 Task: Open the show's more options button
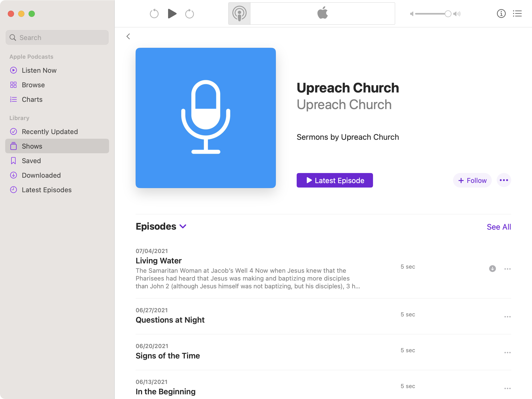coord(504,180)
